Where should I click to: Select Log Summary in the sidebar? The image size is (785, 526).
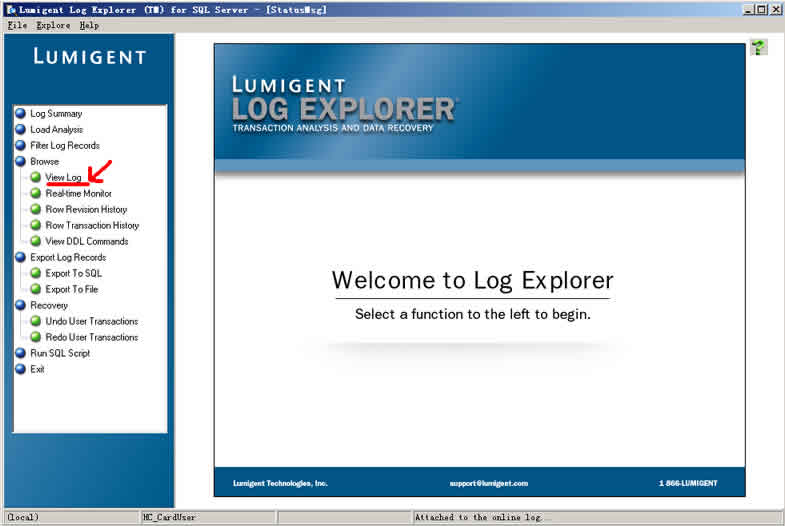tap(56, 114)
